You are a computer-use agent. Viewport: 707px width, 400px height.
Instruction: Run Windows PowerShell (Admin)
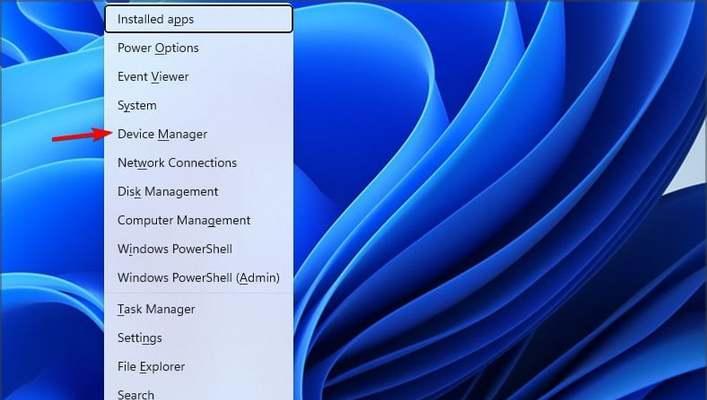point(199,278)
